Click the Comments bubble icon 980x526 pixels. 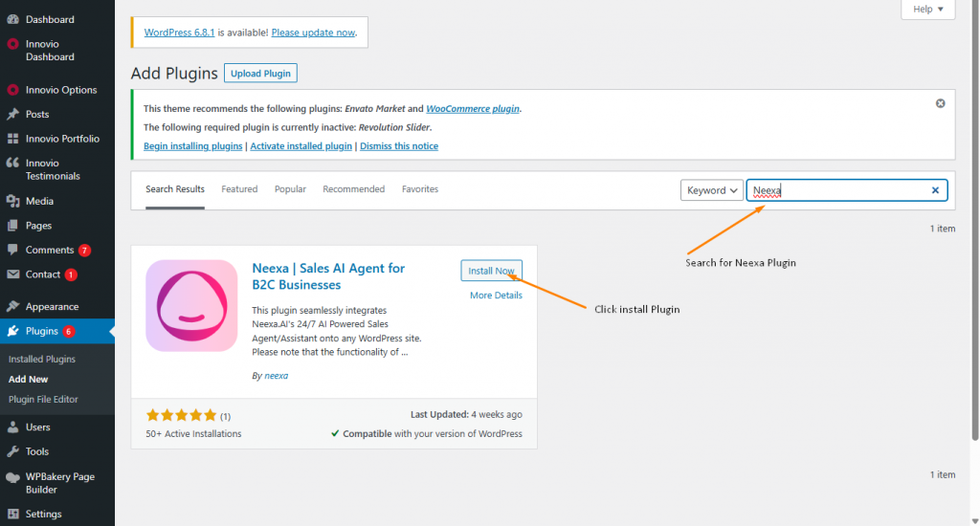(13, 250)
